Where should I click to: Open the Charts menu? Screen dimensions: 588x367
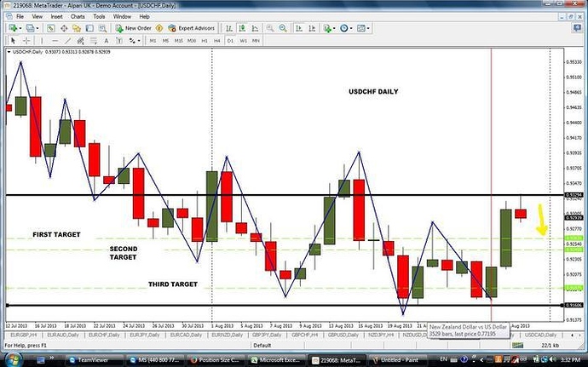click(x=78, y=16)
